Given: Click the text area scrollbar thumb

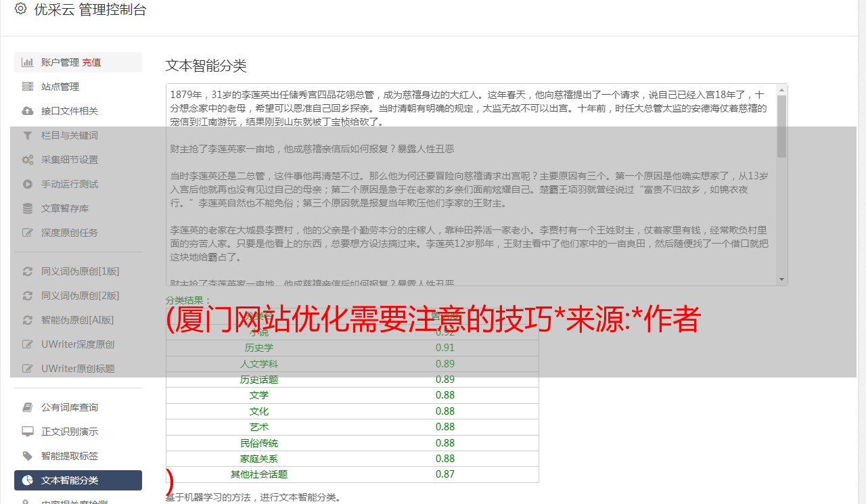Looking at the screenshot, I should [782, 127].
